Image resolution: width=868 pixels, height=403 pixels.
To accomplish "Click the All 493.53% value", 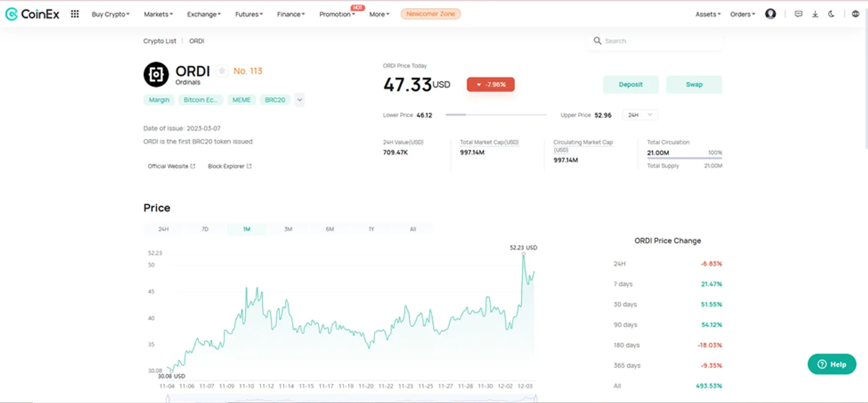I will [709, 386].
